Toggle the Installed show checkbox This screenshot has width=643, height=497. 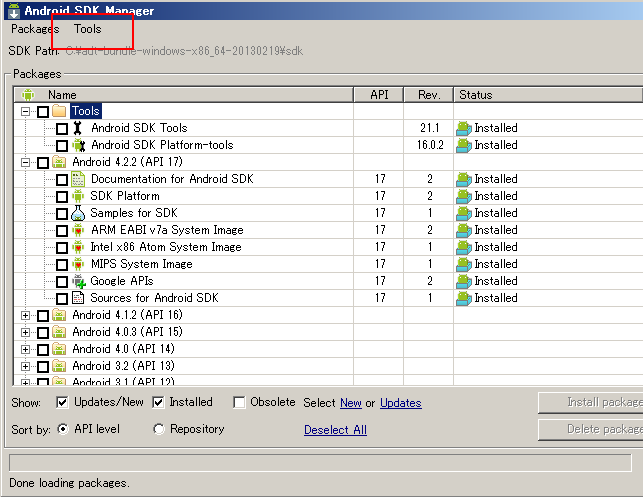pos(158,402)
